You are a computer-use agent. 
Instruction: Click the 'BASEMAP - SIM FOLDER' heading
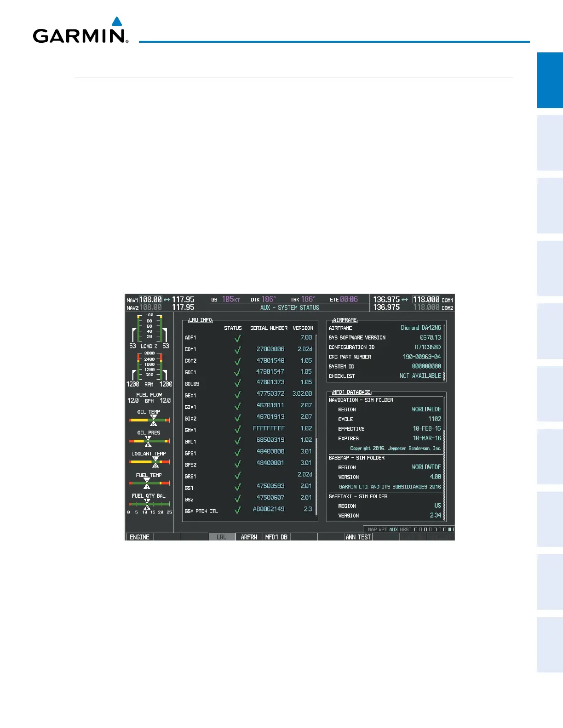(356, 458)
